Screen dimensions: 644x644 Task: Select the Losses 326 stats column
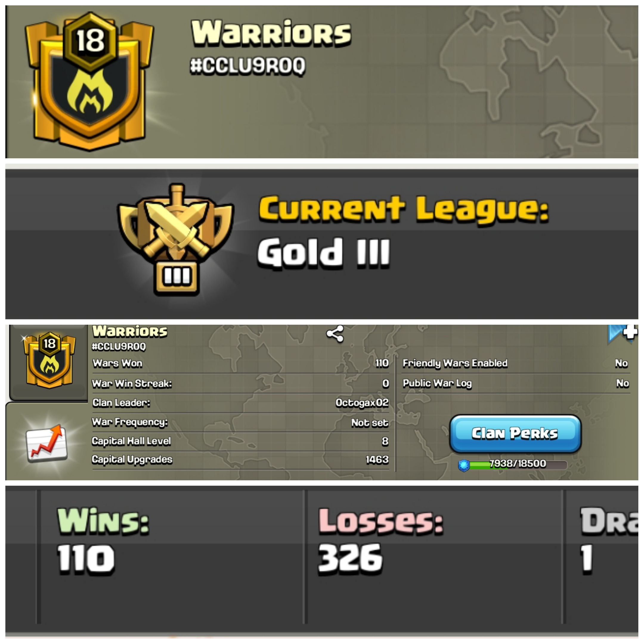(434, 557)
